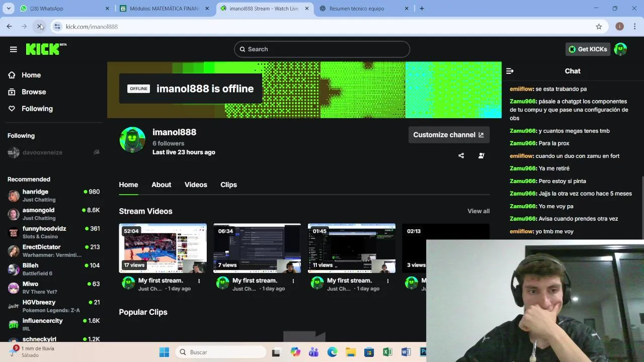Open options for the 7 views video

293,281
